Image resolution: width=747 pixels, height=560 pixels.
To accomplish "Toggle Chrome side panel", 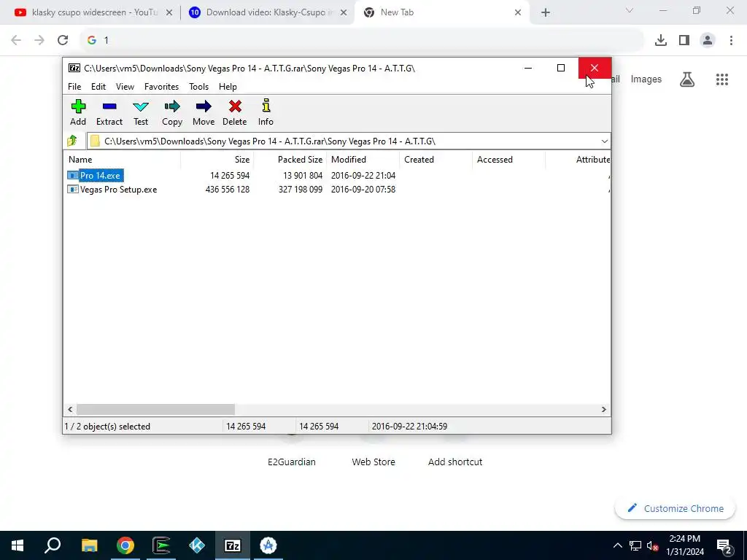I will (x=684, y=41).
